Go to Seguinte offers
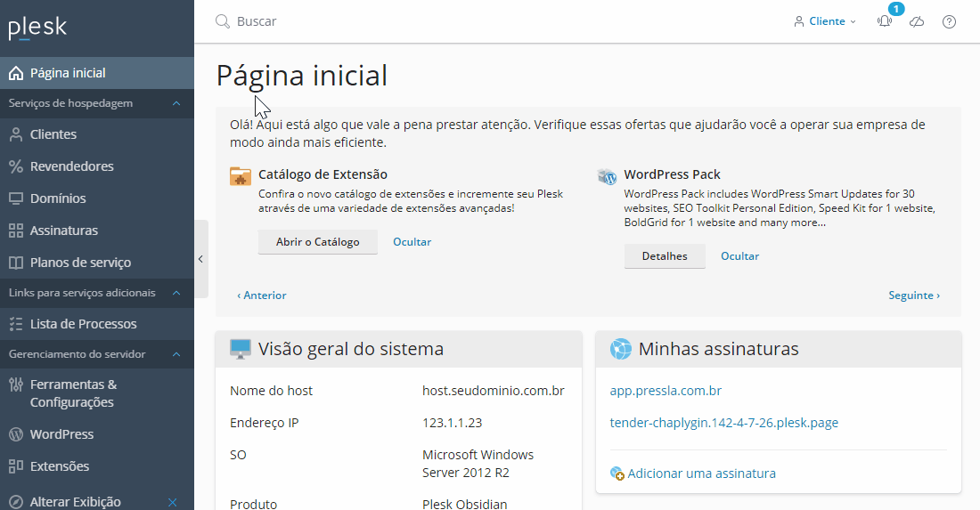Image resolution: width=980 pixels, height=510 pixels. [914, 295]
